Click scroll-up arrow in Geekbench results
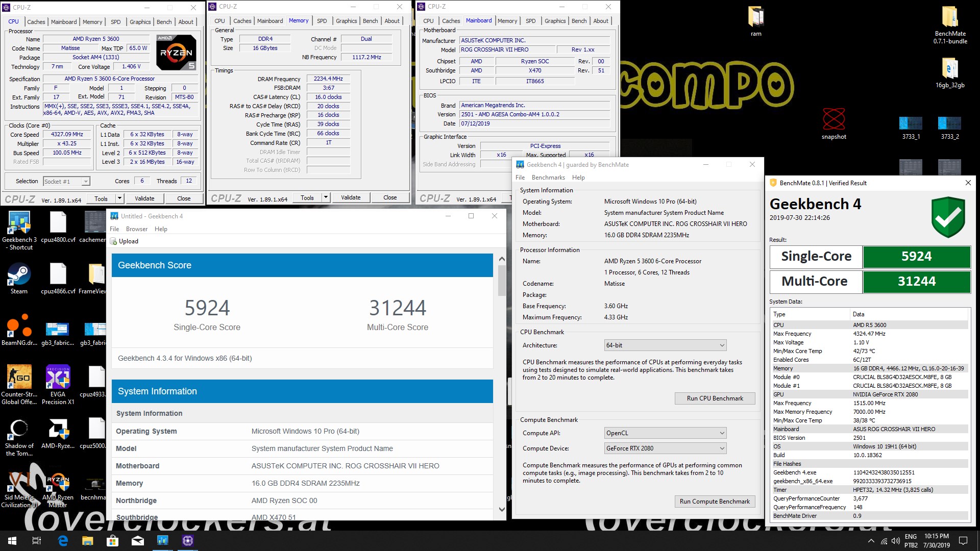The width and height of the screenshot is (980, 551). 502,259
